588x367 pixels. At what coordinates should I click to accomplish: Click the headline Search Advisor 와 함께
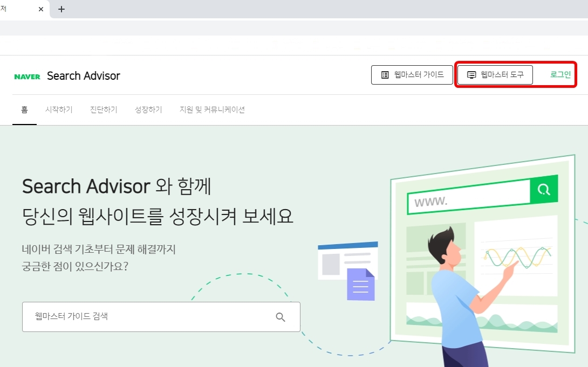[x=117, y=186]
